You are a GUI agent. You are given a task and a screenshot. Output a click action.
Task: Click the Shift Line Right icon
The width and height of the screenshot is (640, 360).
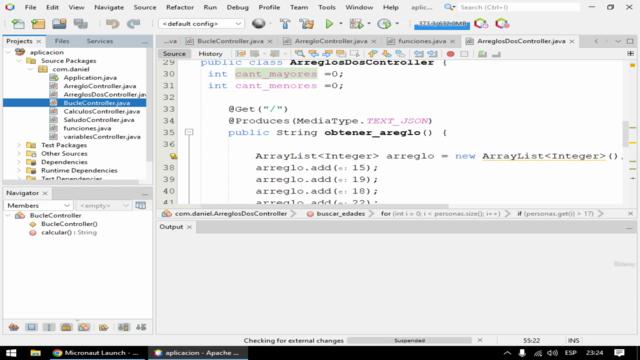432,53
